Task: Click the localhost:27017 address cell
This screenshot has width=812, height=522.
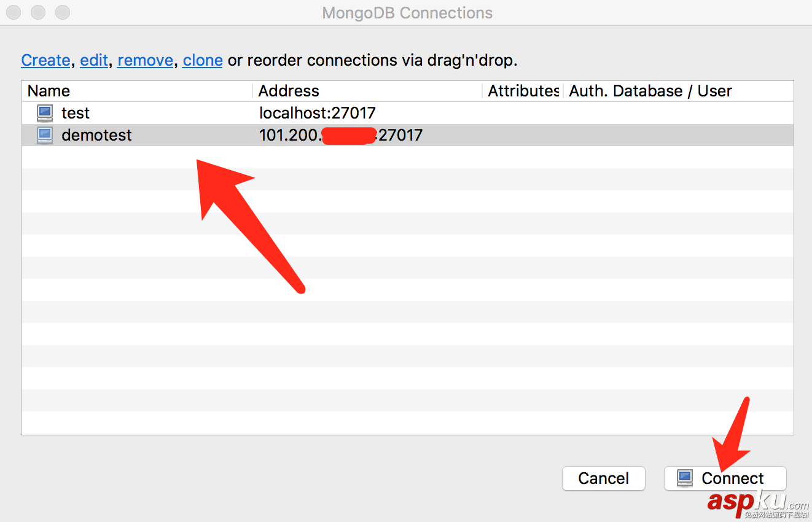Action: [x=317, y=113]
